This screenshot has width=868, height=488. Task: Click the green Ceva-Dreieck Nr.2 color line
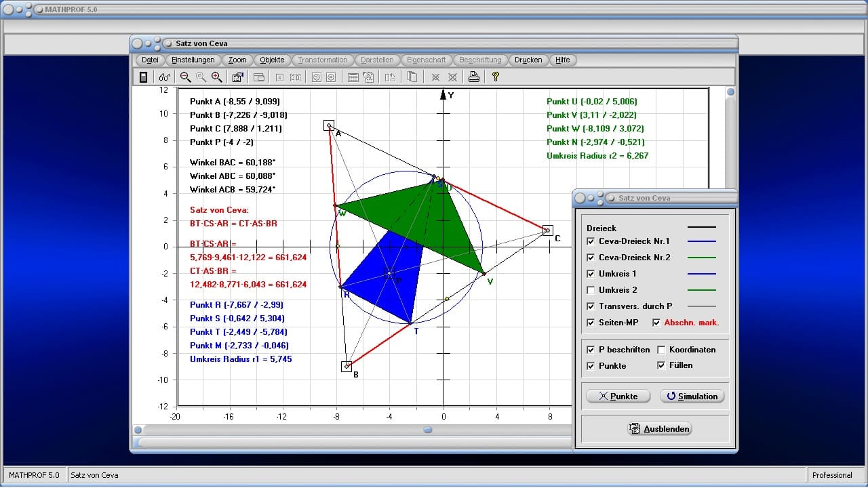tap(702, 258)
